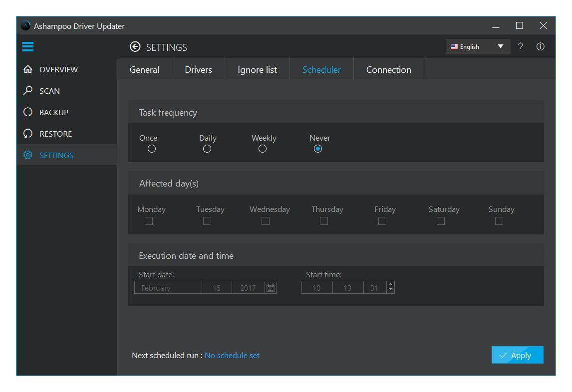
Task: Choose the Once frequency radio button
Action: (x=151, y=148)
